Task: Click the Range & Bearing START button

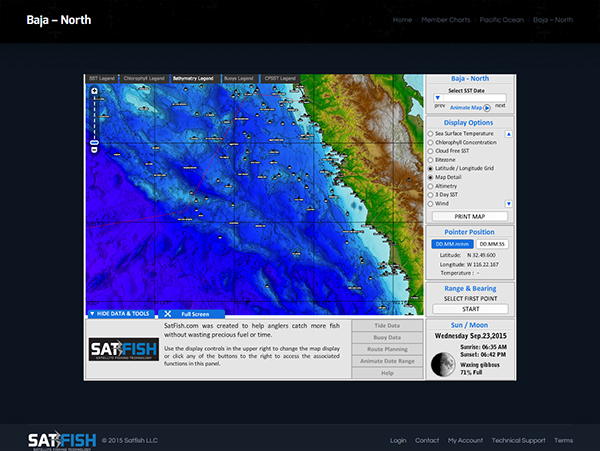Action: pyautogui.click(x=470, y=309)
